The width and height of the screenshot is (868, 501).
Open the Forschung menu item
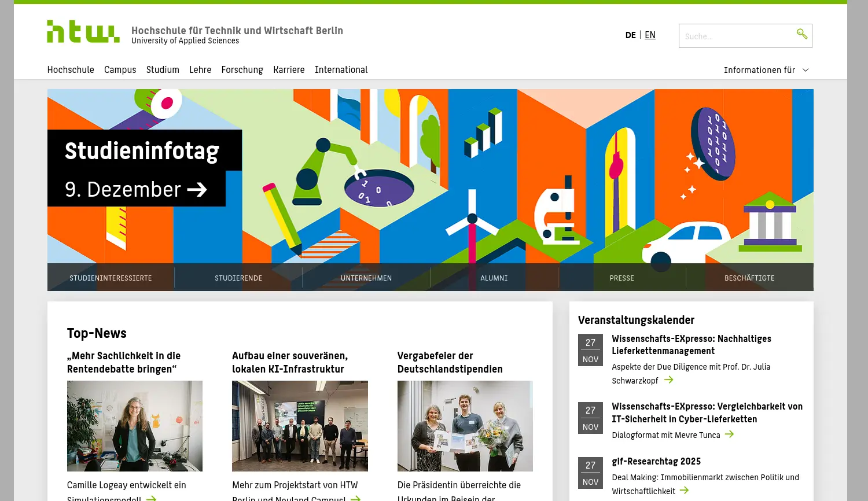point(242,69)
